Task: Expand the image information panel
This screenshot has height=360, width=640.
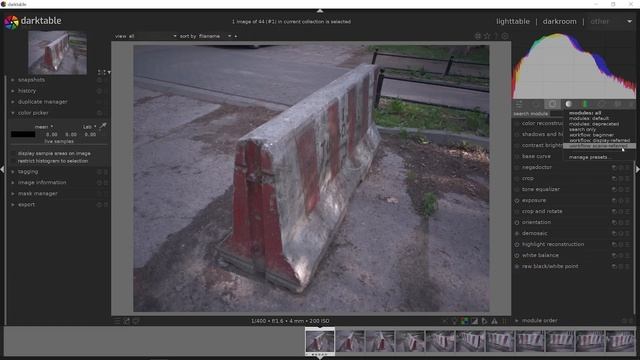Action: 13,182
